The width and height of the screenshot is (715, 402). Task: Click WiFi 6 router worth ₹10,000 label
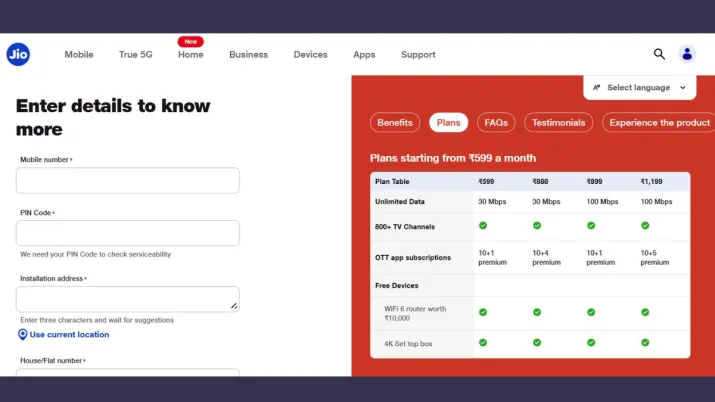click(x=415, y=313)
